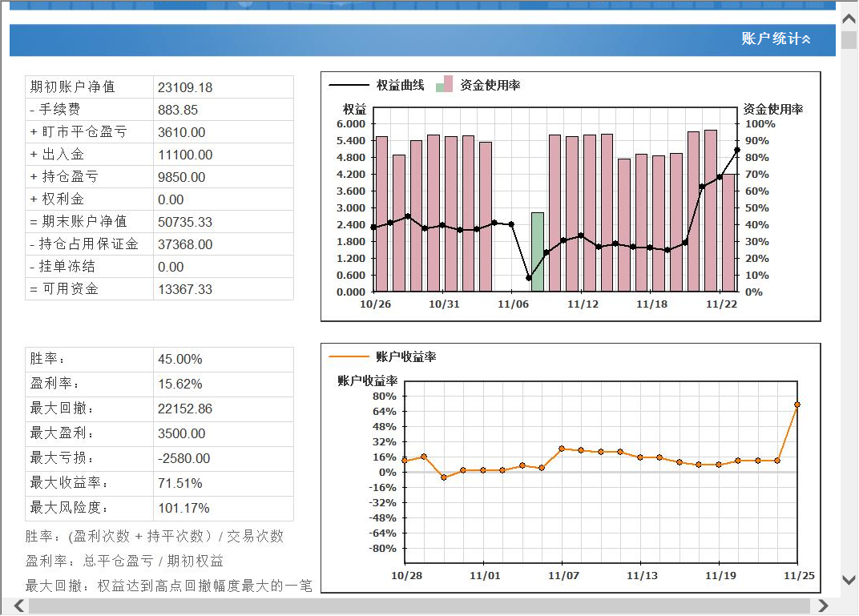Click the 资金使用率 legend color swatch
This screenshot has height=616, width=859.
click(444, 84)
